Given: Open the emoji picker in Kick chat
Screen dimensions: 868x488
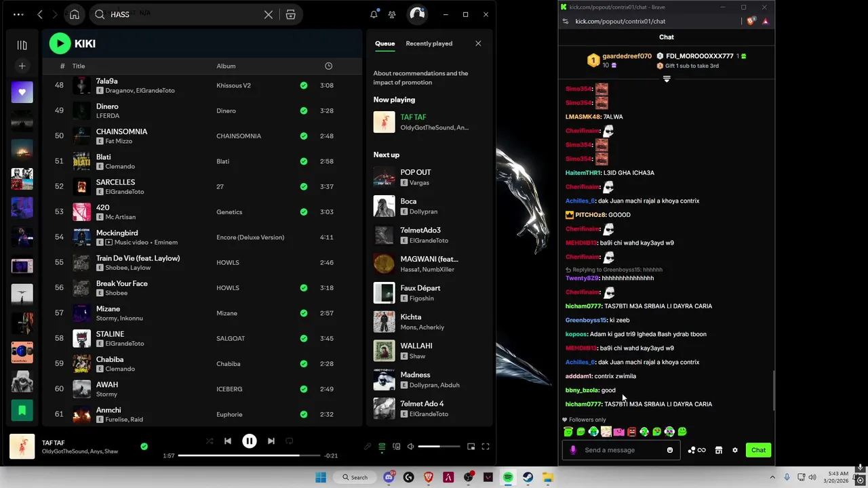Looking at the screenshot, I should click(670, 450).
